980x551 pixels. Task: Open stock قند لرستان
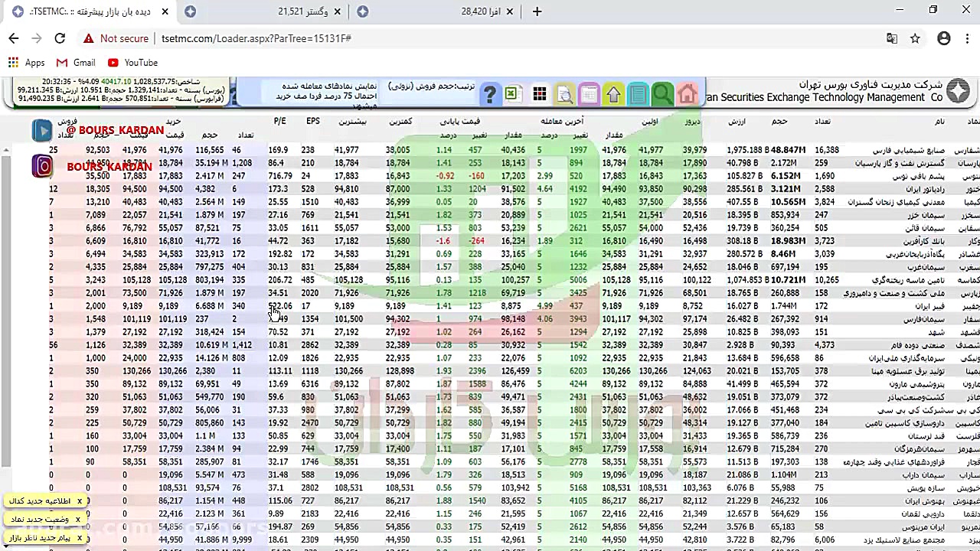pyautogui.click(x=925, y=436)
